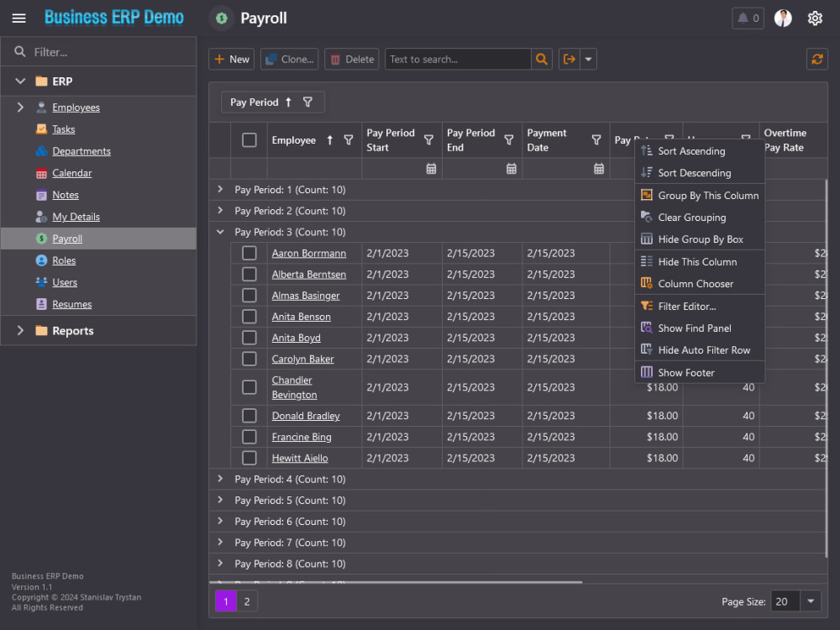Expand the Employees tree node

[20, 108]
